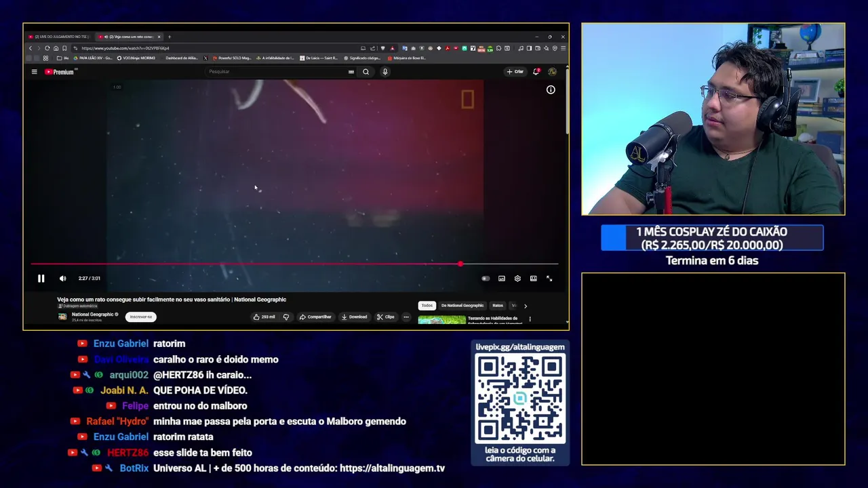The width and height of the screenshot is (868, 488).
Task: Open the Significado código bookmark
Action: coord(362,58)
